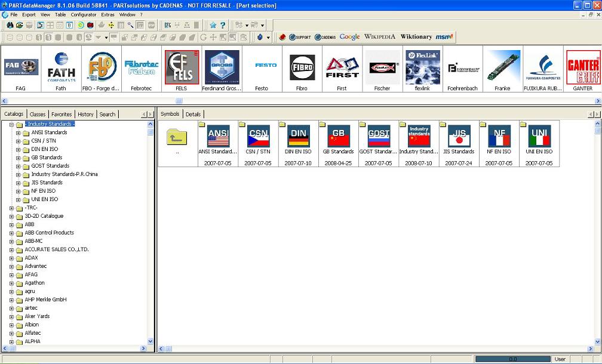Expand the ANSI Standards tree node

18,133
